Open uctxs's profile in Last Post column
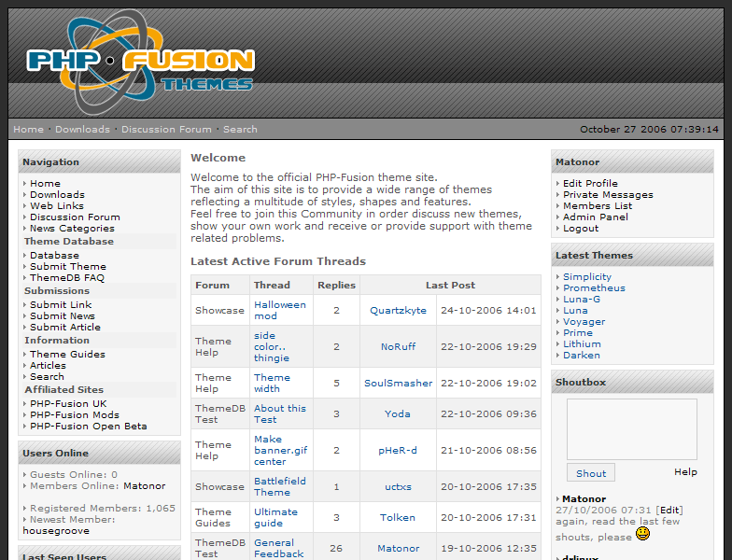 pyautogui.click(x=398, y=487)
